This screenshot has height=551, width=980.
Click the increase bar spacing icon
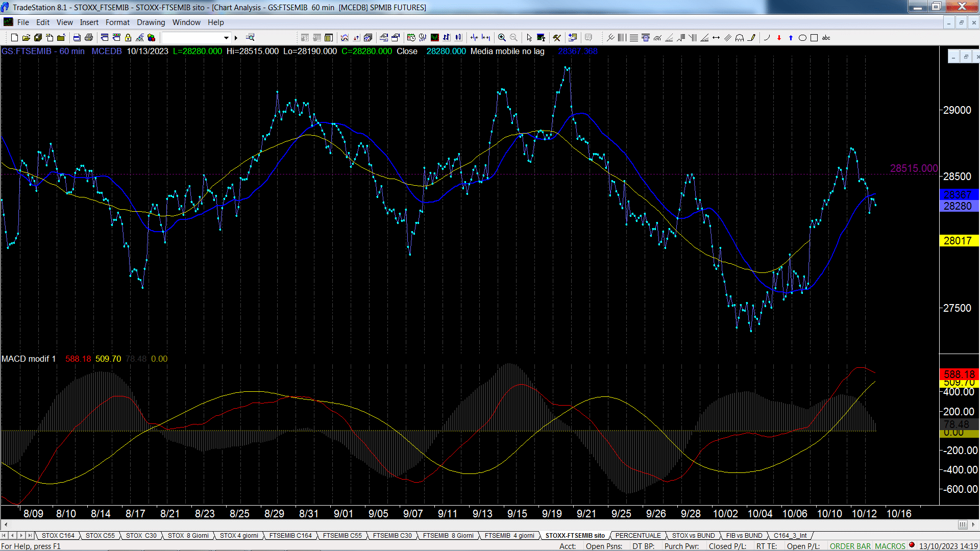tap(485, 37)
